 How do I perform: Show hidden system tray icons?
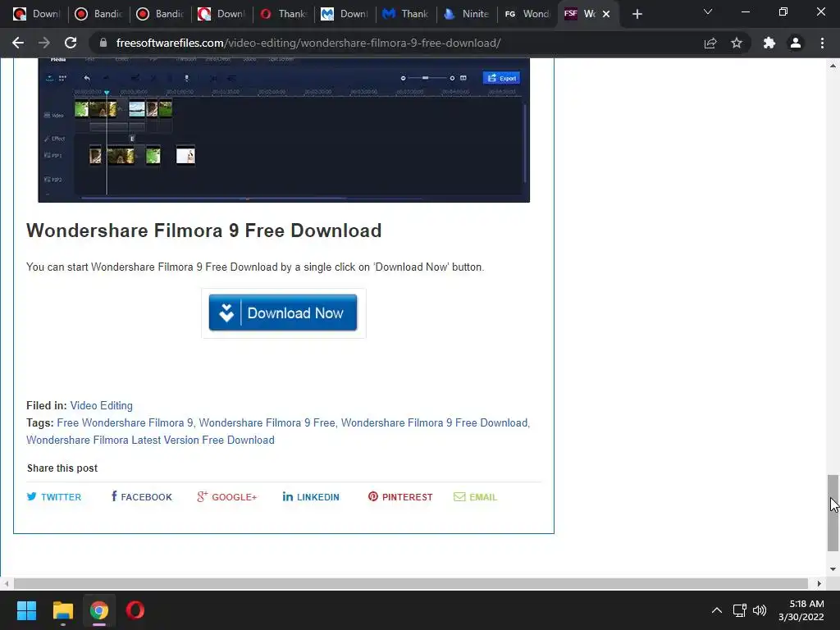[x=717, y=610]
